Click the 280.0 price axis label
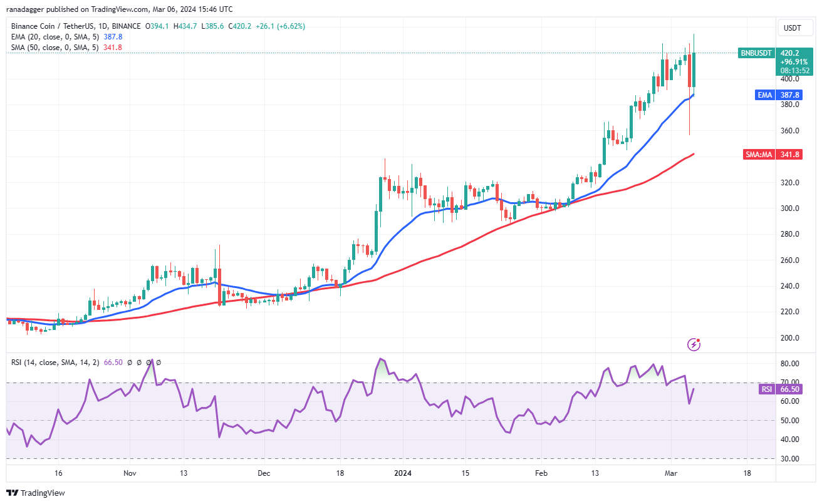 pos(789,234)
